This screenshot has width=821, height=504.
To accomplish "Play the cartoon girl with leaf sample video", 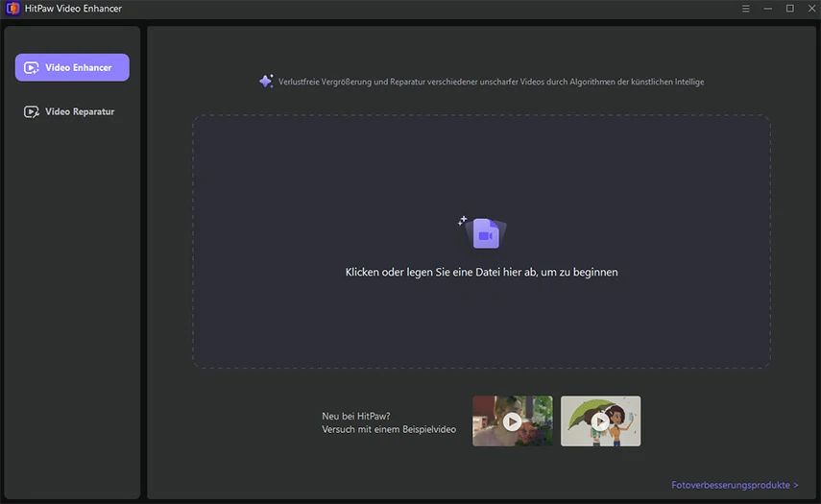I will pos(600,421).
